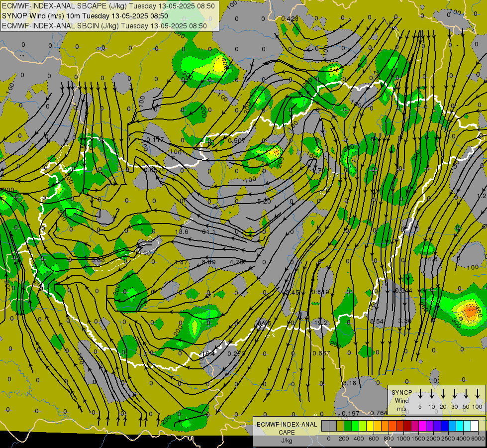Click the 6.54 value on the map

click(377, 321)
